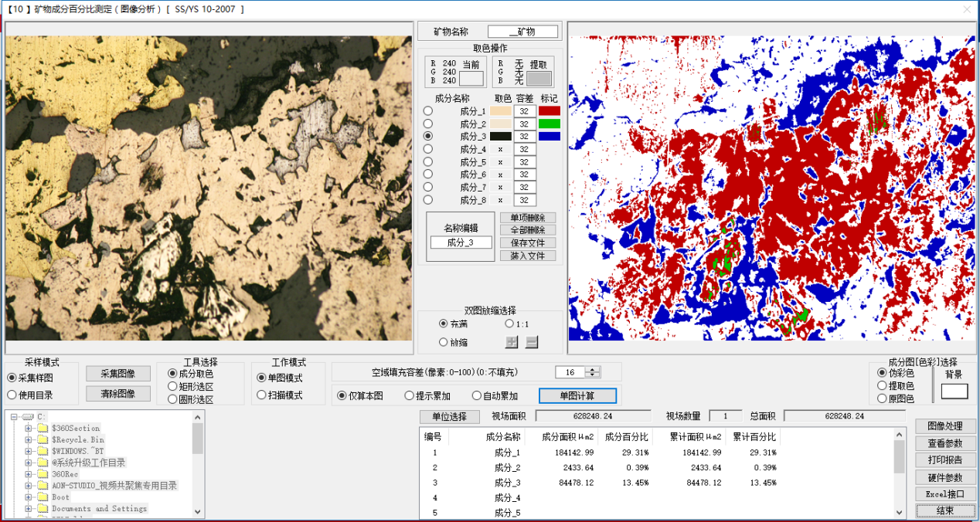
Task: Click the 打印报告 print report button
Action: [944, 460]
